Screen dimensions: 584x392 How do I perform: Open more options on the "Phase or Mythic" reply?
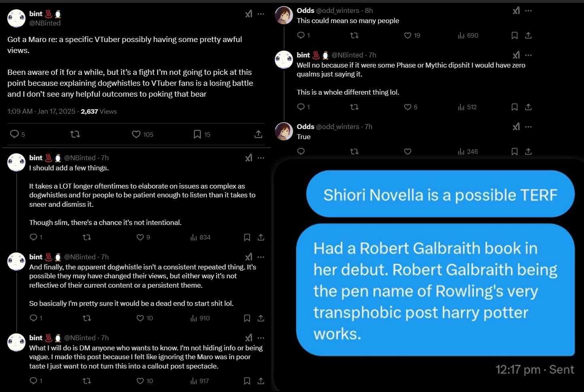point(528,55)
